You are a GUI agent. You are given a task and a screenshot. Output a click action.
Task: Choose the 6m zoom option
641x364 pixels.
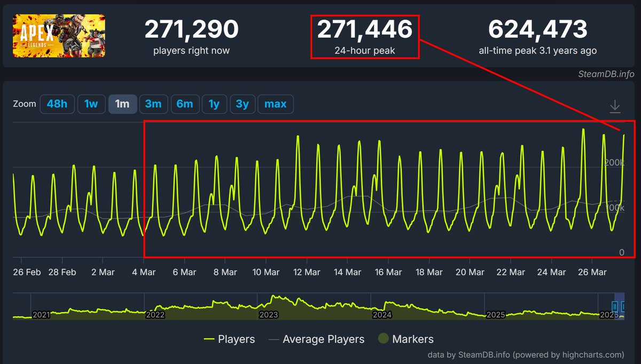tap(185, 104)
